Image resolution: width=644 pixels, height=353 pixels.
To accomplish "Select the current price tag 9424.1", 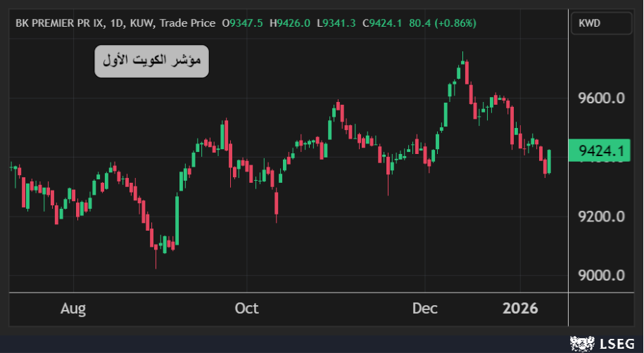I will 600,150.
